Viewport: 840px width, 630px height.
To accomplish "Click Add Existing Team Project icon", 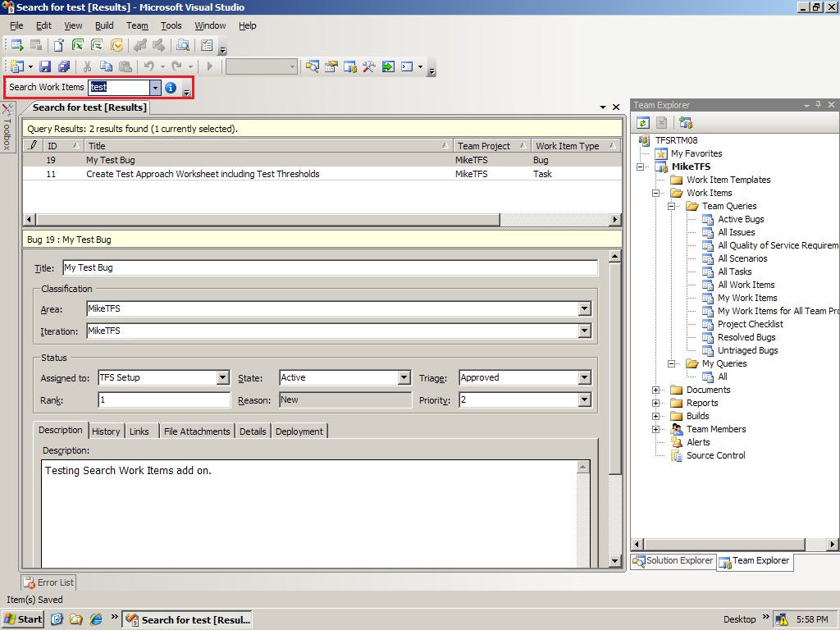I will click(x=686, y=123).
